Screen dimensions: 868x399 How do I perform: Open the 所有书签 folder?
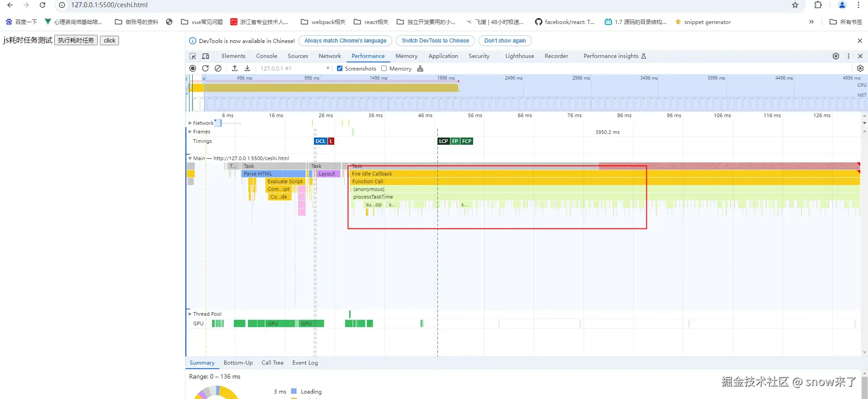coord(846,22)
